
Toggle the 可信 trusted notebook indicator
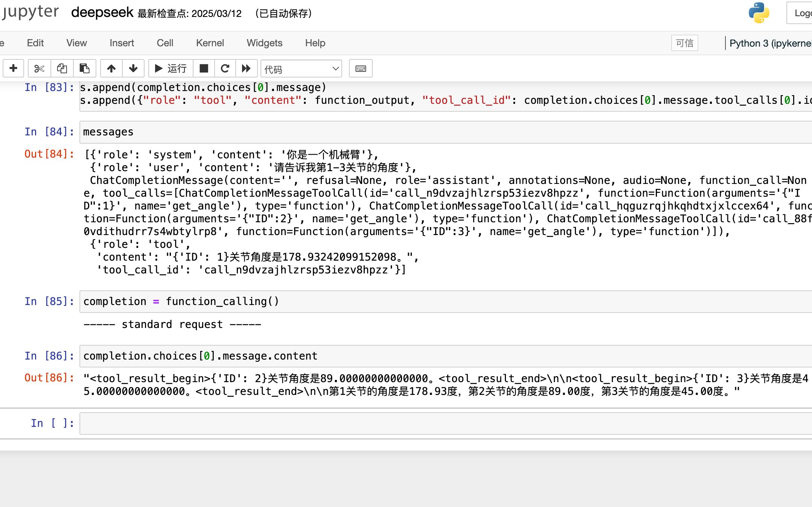(684, 43)
